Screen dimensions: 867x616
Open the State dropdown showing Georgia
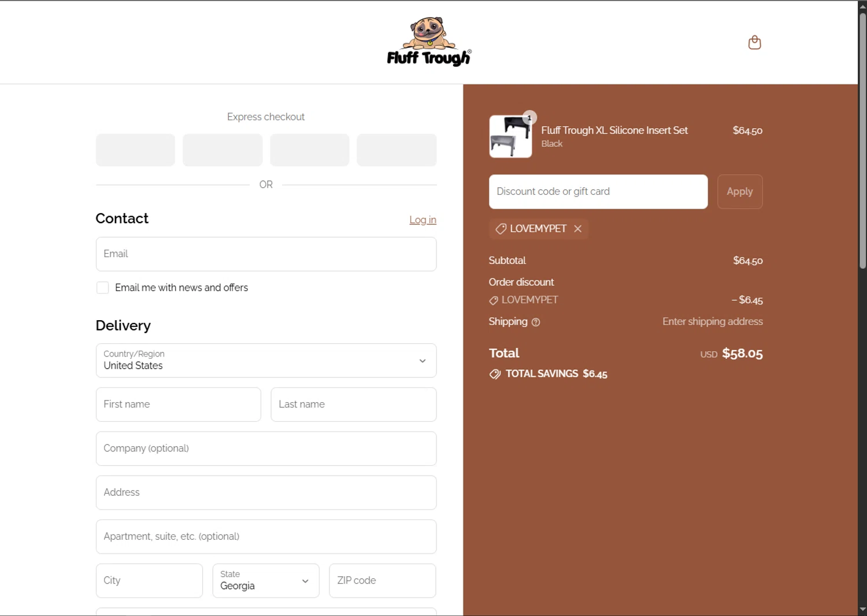click(x=266, y=581)
